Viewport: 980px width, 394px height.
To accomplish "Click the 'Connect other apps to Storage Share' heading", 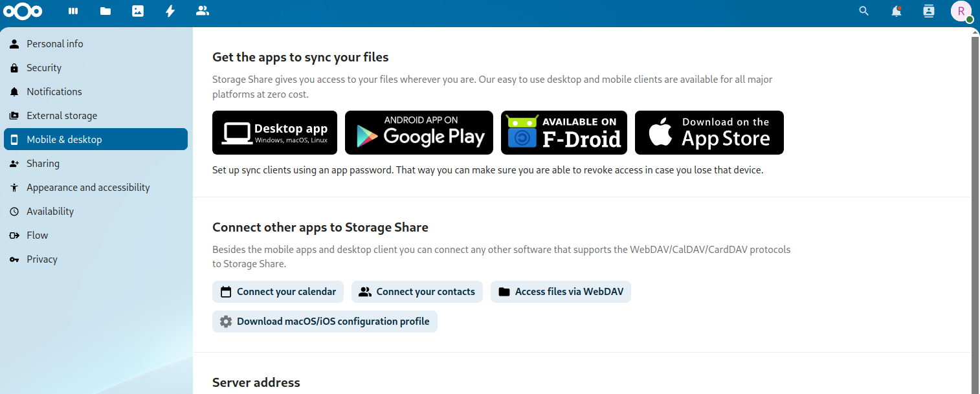I will 320,227.
